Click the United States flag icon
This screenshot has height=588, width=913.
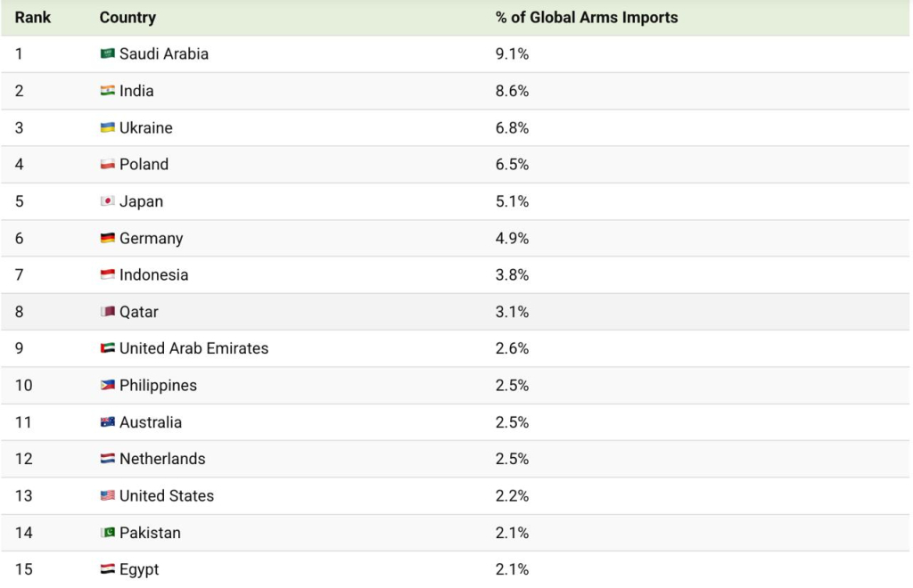[107, 495]
